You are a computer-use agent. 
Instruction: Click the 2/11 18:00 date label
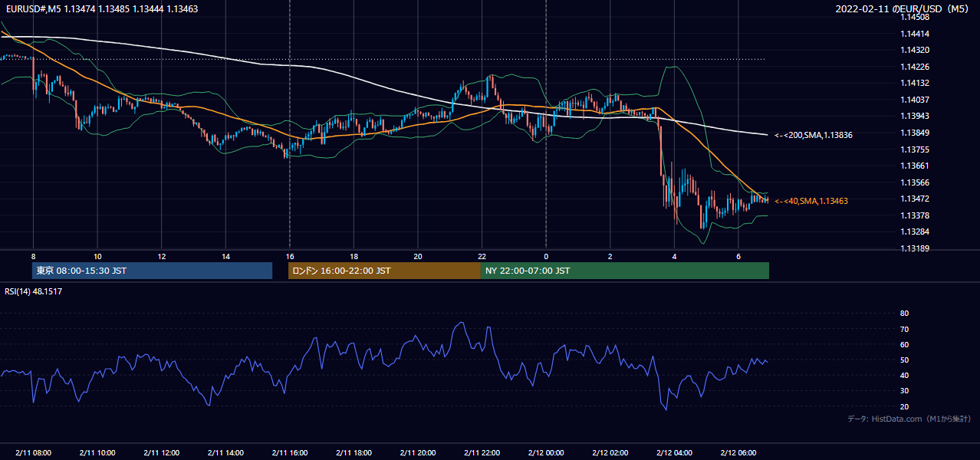[354, 452]
